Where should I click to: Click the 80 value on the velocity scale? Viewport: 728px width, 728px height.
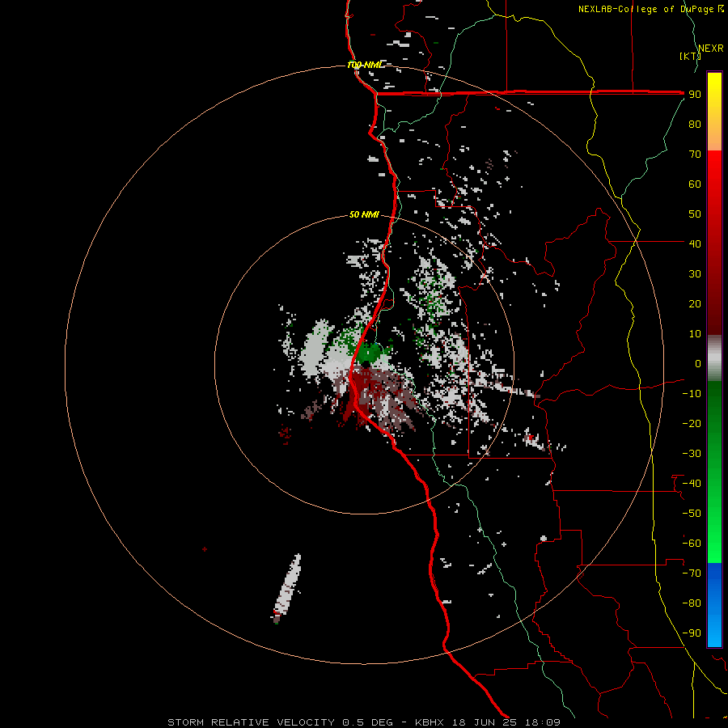click(x=695, y=125)
